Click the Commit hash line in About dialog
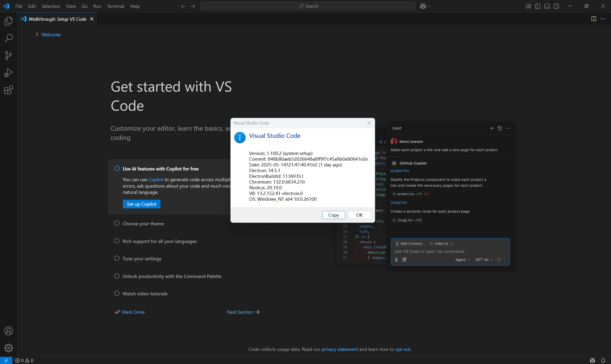The image size is (611, 364). click(308, 159)
